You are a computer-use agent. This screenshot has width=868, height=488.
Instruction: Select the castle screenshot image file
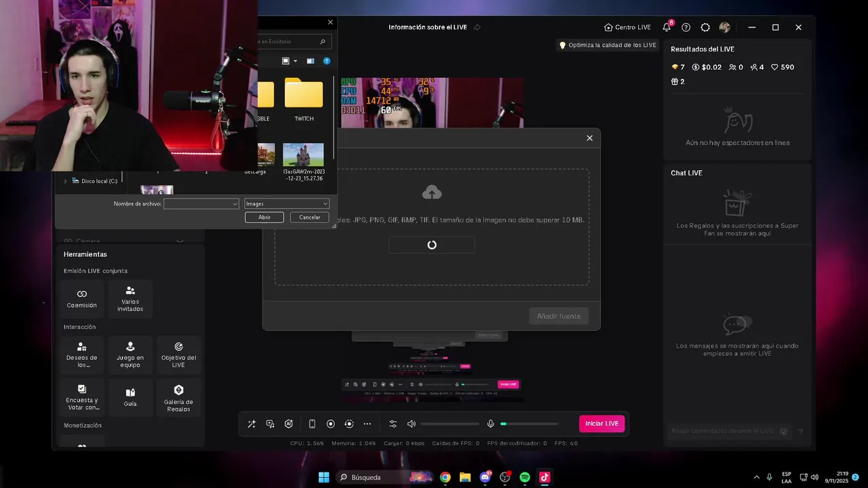(x=303, y=162)
